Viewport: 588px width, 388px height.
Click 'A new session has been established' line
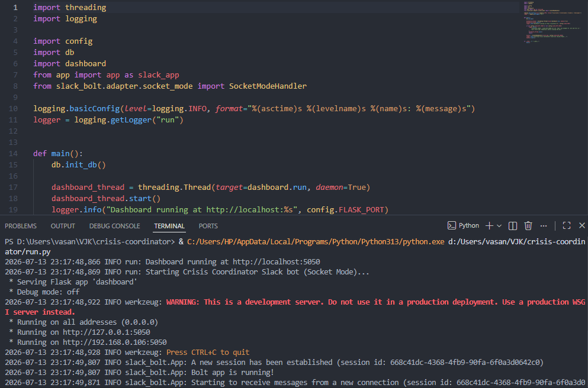tap(274, 363)
